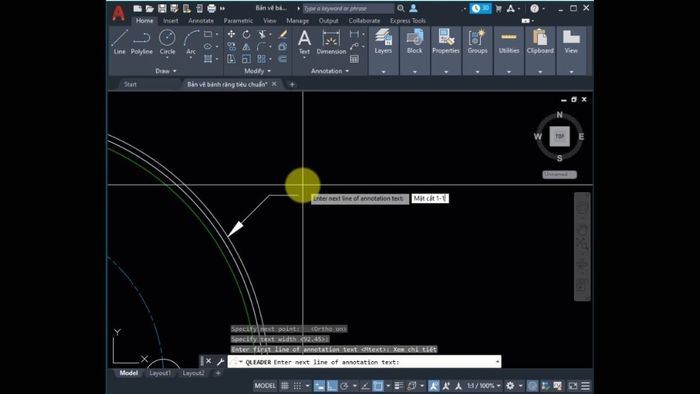
Task: Click the Start file tab
Action: [x=130, y=84]
